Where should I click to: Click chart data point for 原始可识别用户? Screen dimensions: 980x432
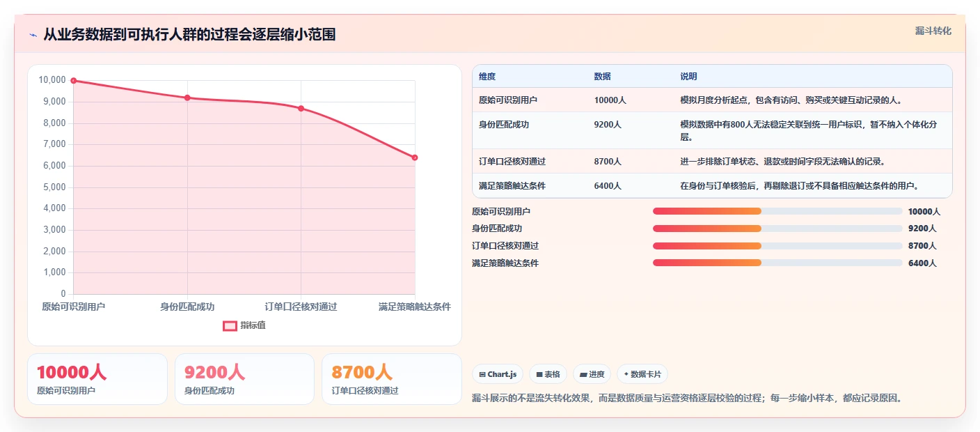pyautogui.click(x=74, y=81)
